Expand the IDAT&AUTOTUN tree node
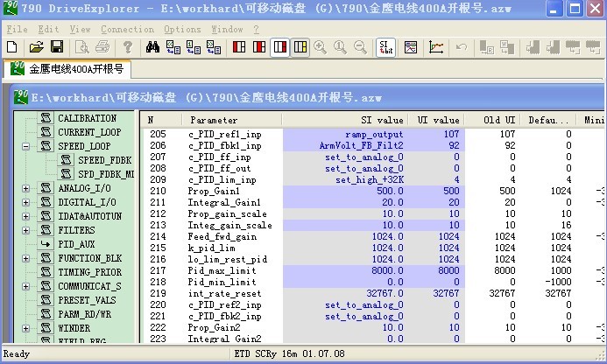 coord(26,216)
